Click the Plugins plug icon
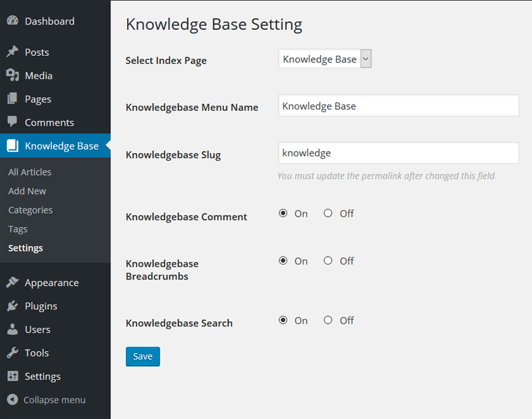Screen dimensions: 532x419 pyautogui.click(x=13, y=305)
